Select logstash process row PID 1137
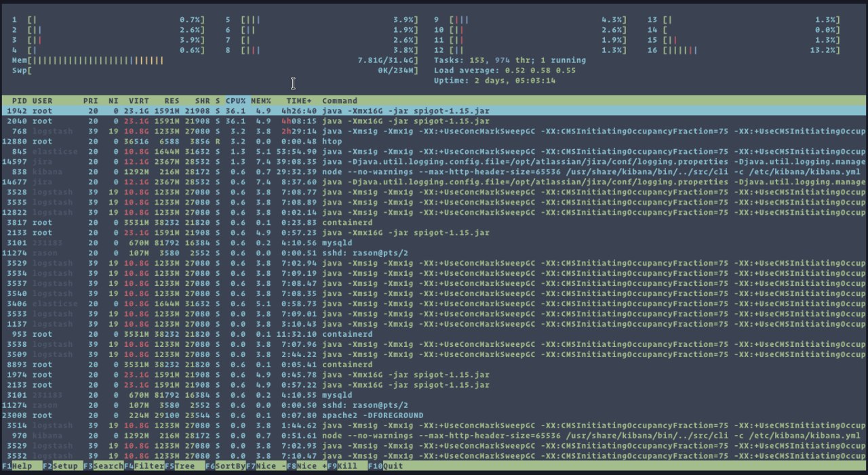The height and width of the screenshot is (475, 868). click(x=434, y=324)
